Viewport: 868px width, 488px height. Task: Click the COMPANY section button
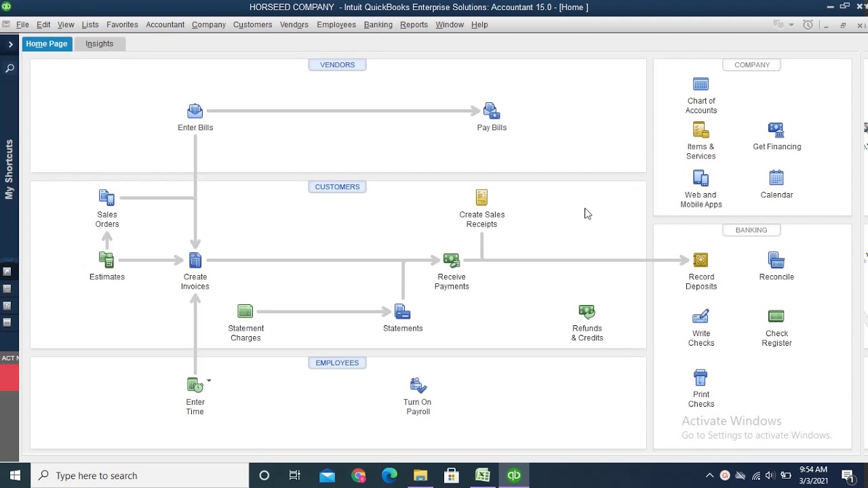[752, 65]
